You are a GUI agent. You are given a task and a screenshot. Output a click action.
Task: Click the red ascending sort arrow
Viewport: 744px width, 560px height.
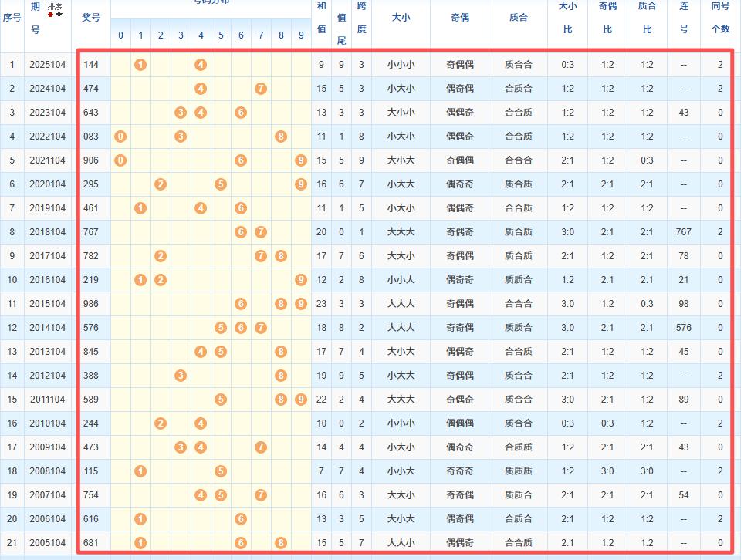[51, 13]
